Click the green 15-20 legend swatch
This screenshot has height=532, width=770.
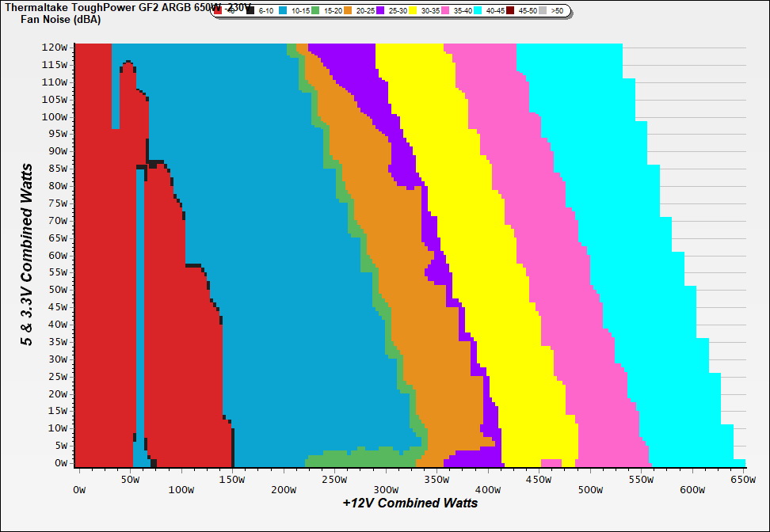click(317, 10)
